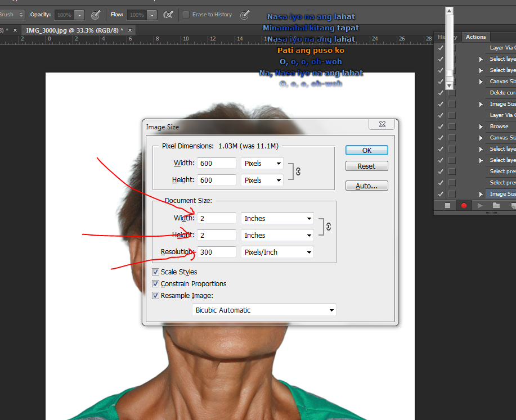This screenshot has width=516, height=420.
Task: Click lyrics overlay scrollbar up arrow
Action: click(x=449, y=11)
